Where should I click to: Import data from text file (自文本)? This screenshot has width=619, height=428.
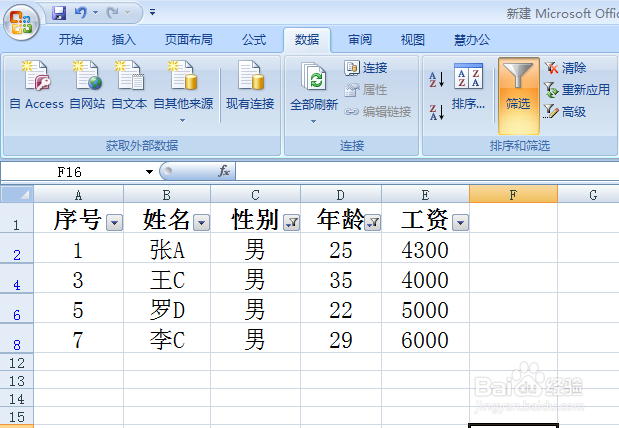(129, 85)
